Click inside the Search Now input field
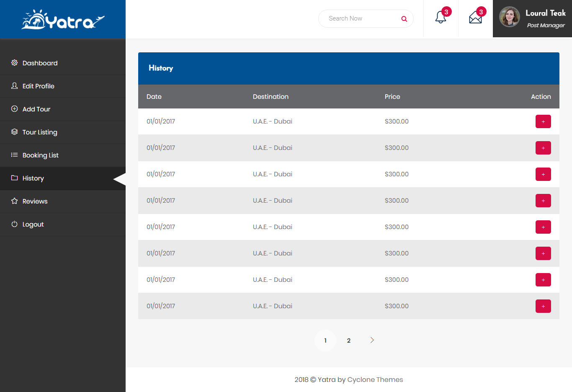The image size is (572, 392). pyautogui.click(x=360, y=18)
